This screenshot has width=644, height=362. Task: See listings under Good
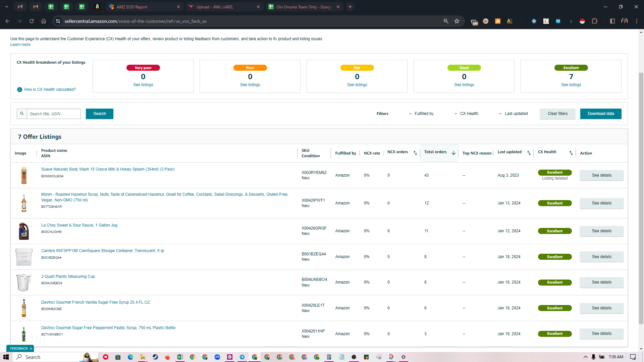[x=464, y=85]
